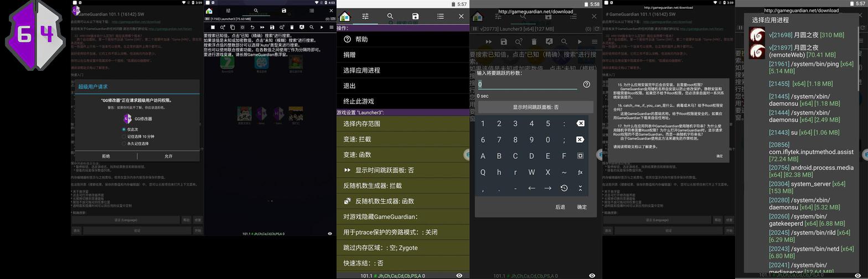Click the stop square icon in second panel toolbar
This screenshot has height=279, width=868.
[213, 27]
